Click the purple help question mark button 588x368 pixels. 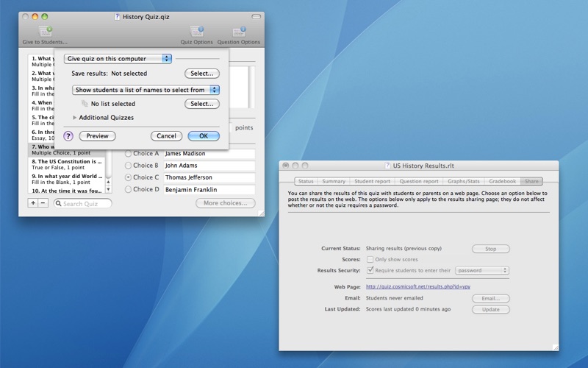68,136
